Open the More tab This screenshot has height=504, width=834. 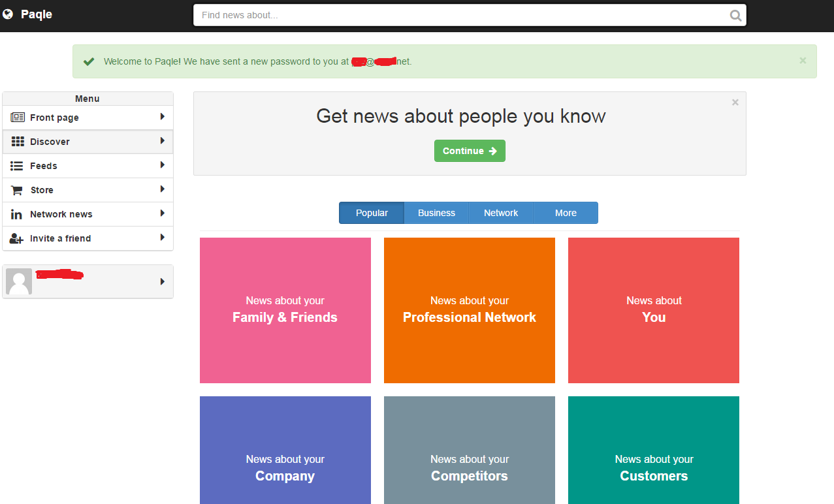(x=566, y=213)
